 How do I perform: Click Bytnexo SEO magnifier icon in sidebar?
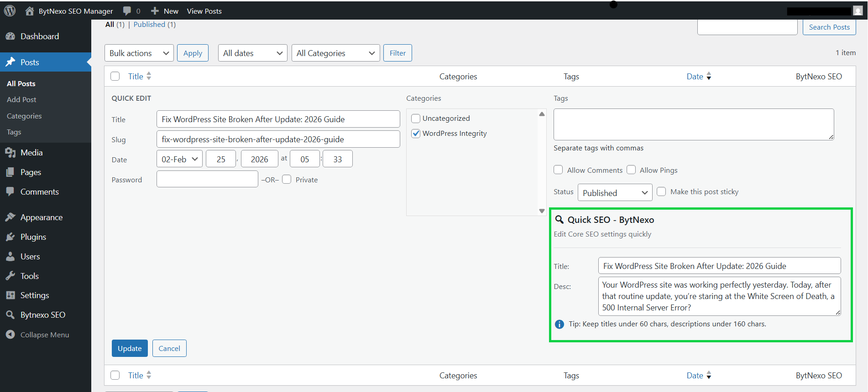[10, 315]
